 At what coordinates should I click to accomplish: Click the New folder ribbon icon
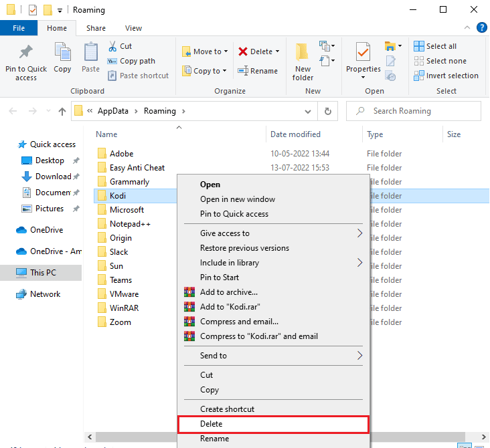(x=302, y=52)
